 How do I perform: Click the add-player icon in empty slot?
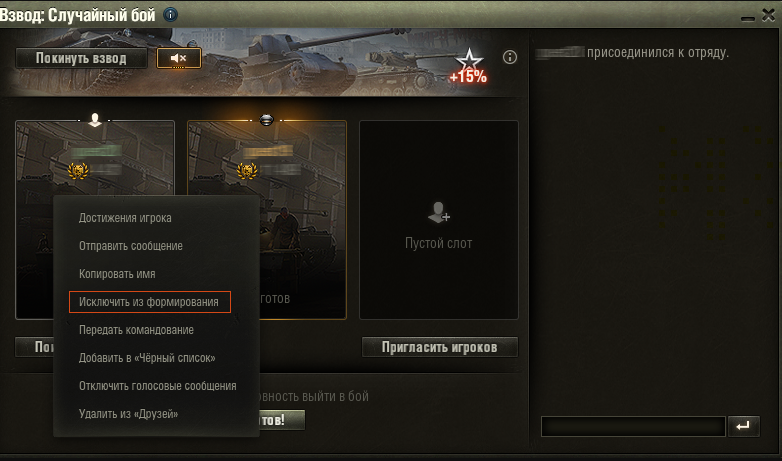tap(439, 212)
